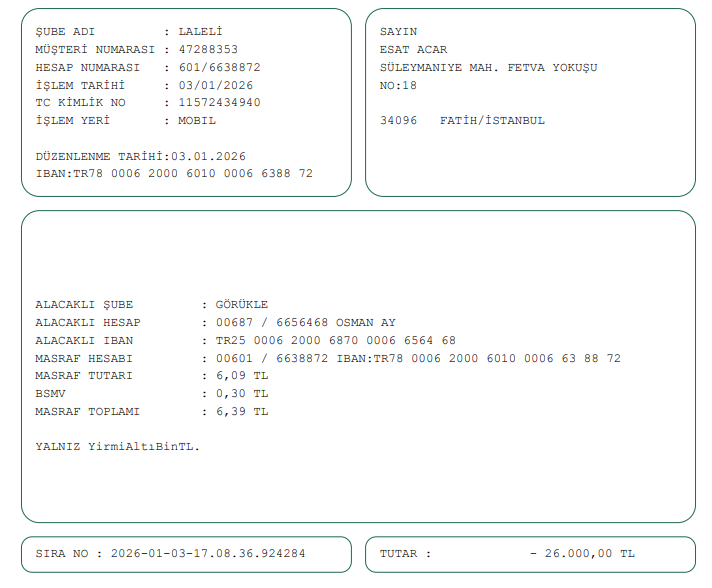
Task: Click the FATİH/İSTANBUL text
Action: [492, 120]
